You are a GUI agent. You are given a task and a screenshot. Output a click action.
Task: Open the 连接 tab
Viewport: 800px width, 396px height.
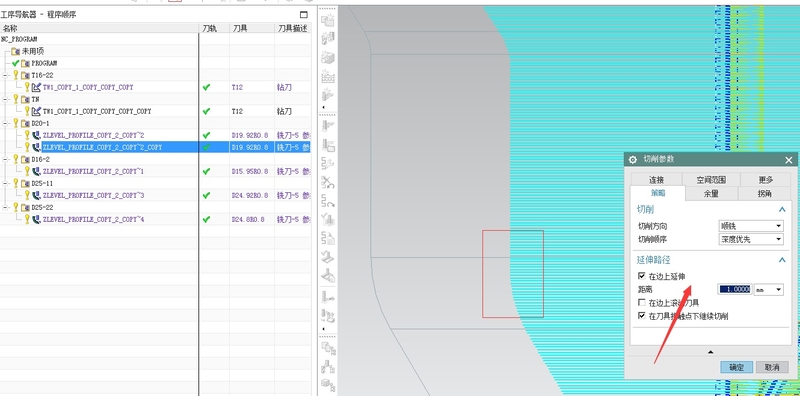point(656,180)
